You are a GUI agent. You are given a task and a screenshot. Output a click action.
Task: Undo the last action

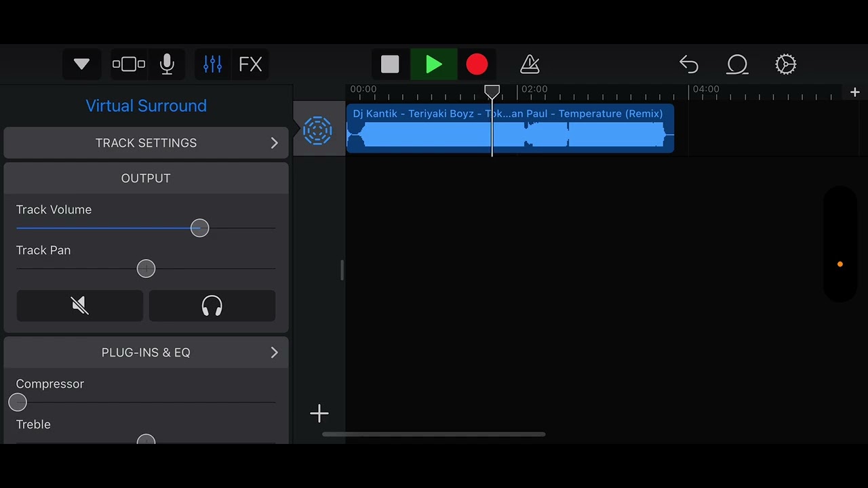click(689, 64)
